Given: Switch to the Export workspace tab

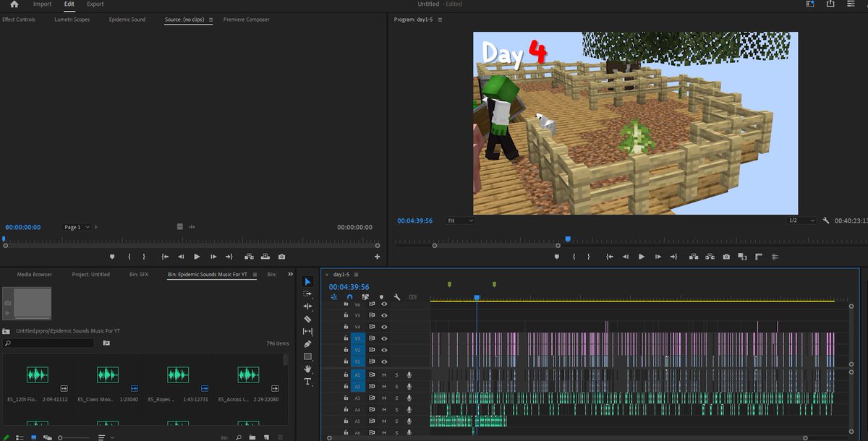Looking at the screenshot, I should (95, 4).
